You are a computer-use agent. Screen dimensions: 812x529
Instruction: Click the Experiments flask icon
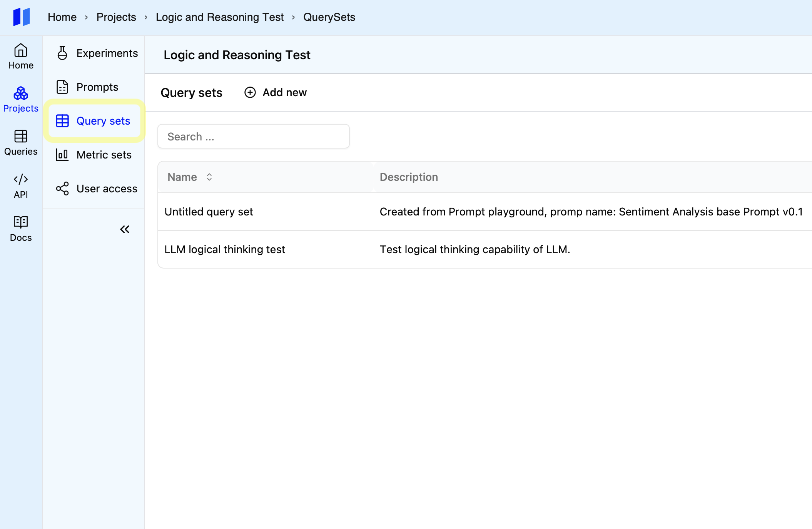click(62, 53)
